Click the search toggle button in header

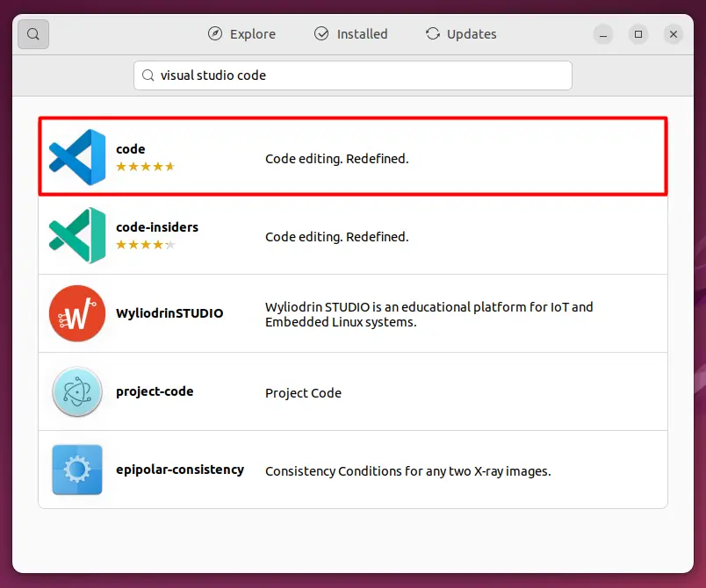[x=33, y=34]
